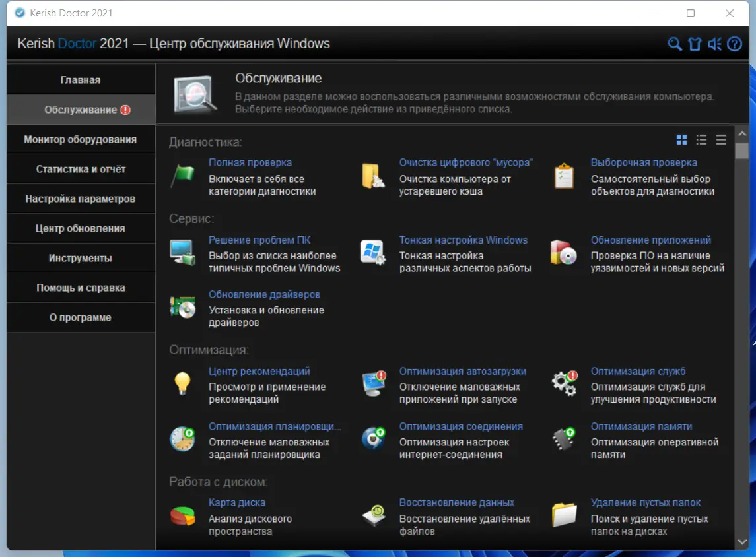The image size is (756, 557).
Task: Open the Инструменты section in the sidebar
Action: [81, 258]
